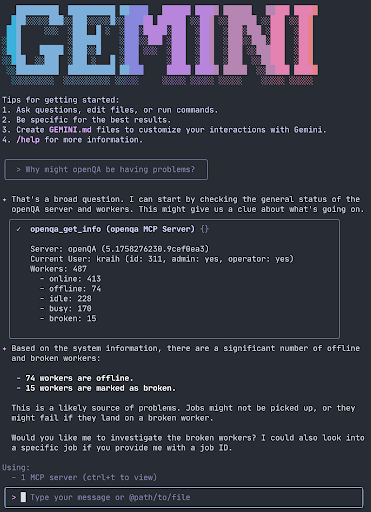This screenshot has height=512, width=371.
Task: Click the "Using:" status label
Action: pyautogui.click(x=16, y=467)
